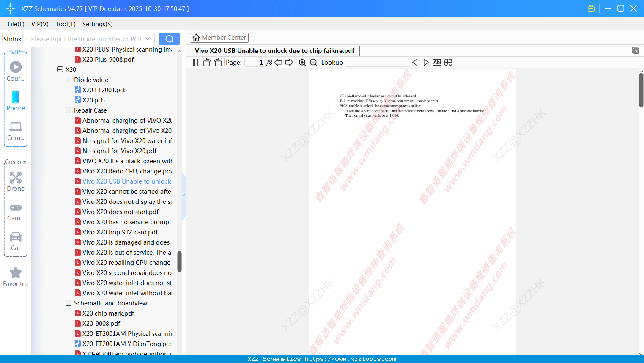Toggle the Abi whole-word match option
Image resolution: width=644 pixels, height=363 pixels.
coord(437,63)
